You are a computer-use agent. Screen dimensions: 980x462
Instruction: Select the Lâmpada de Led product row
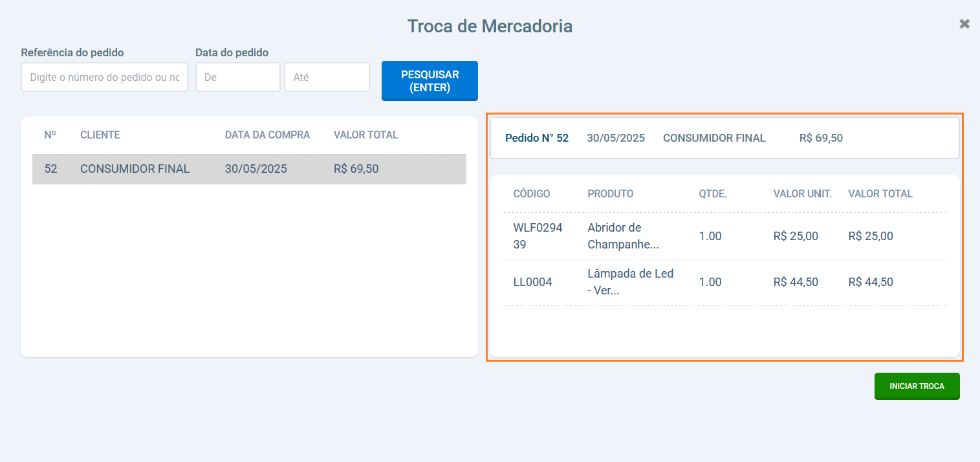pyautogui.click(x=724, y=282)
